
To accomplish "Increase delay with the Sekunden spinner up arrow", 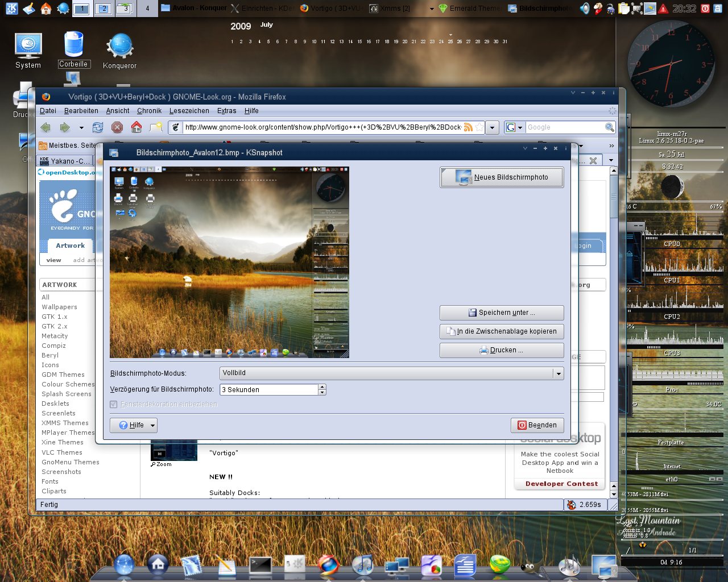I will (x=322, y=386).
